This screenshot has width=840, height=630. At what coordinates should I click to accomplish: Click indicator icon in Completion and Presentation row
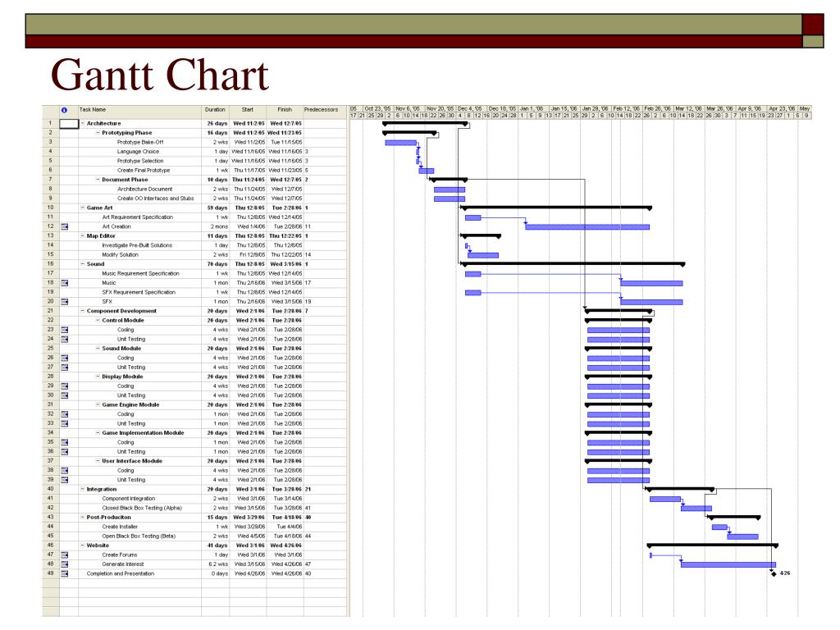pyautogui.click(x=65, y=573)
